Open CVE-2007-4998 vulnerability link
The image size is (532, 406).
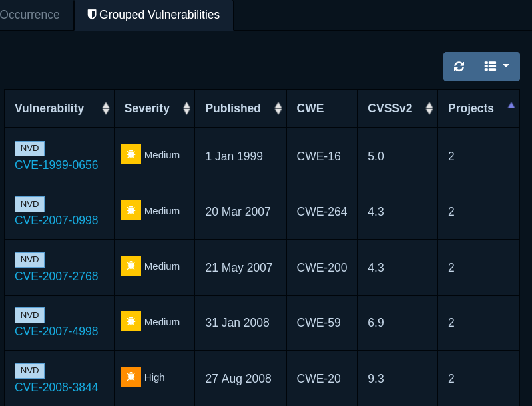point(57,331)
